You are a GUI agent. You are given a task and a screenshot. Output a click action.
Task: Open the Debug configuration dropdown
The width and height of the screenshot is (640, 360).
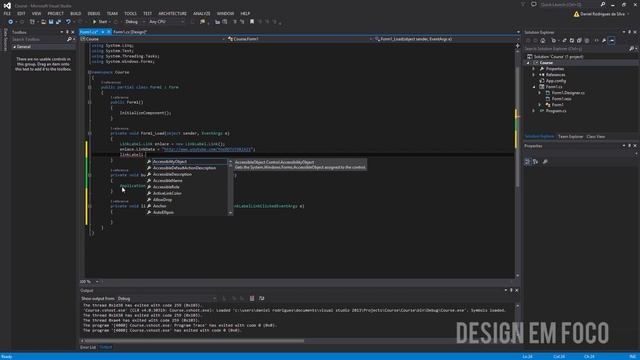coord(135,22)
